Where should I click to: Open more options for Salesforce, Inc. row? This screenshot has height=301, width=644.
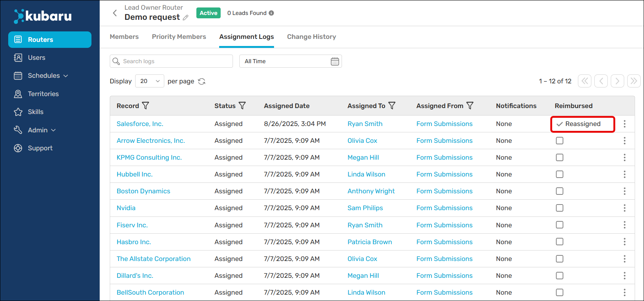(x=625, y=124)
